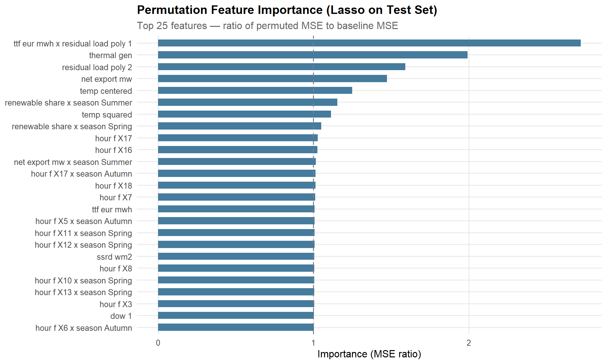Select the temp centered bar
The width and height of the screenshot is (607, 364).
255,90
